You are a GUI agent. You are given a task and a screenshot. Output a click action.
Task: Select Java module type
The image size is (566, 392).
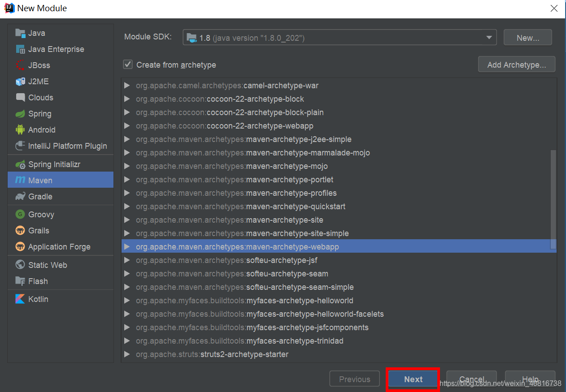click(x=61, y=33)
